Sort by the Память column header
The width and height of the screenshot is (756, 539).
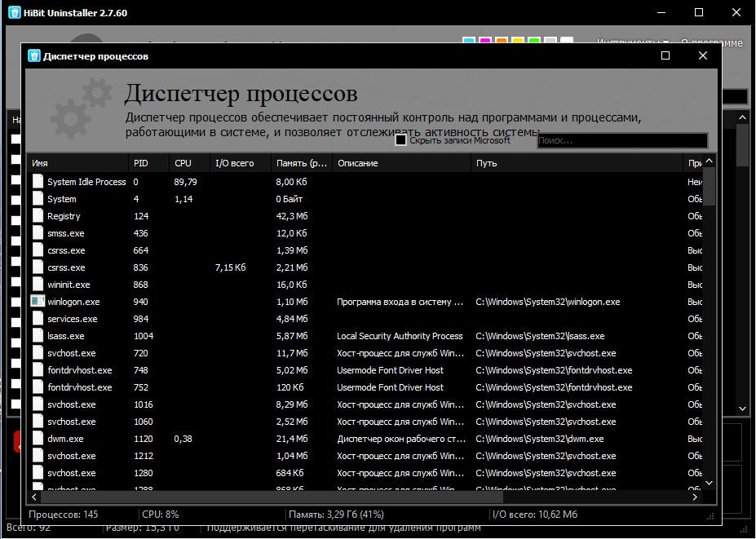pos(301,163)
